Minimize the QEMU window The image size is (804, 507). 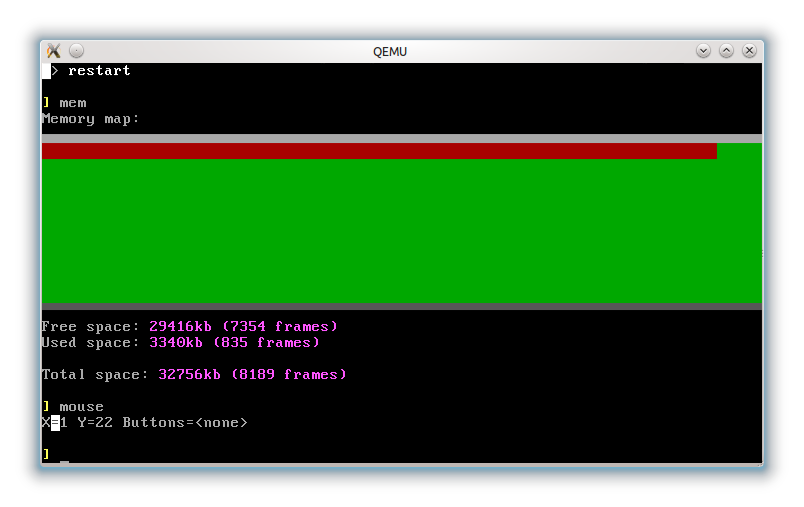tap(704, 51)
